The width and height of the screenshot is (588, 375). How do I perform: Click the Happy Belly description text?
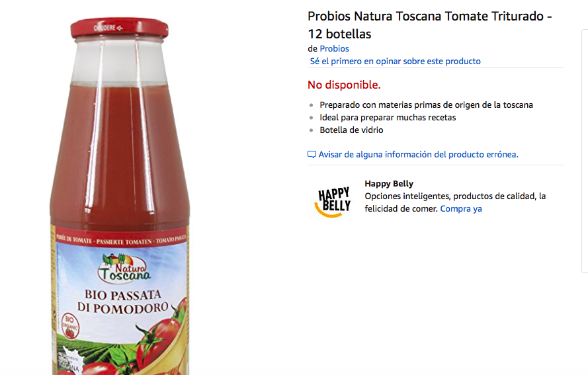pos(455,202)
